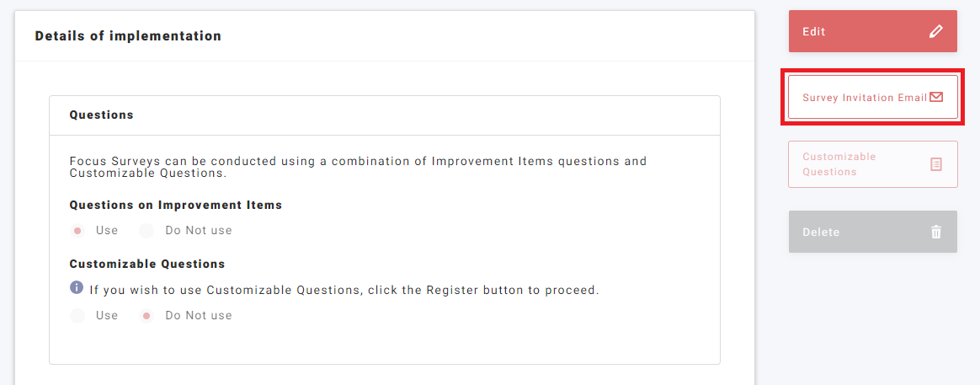The image size is (980, 385).
Task: Select Do Not use radio under Customizable Questions
Action: coord(147,316)
